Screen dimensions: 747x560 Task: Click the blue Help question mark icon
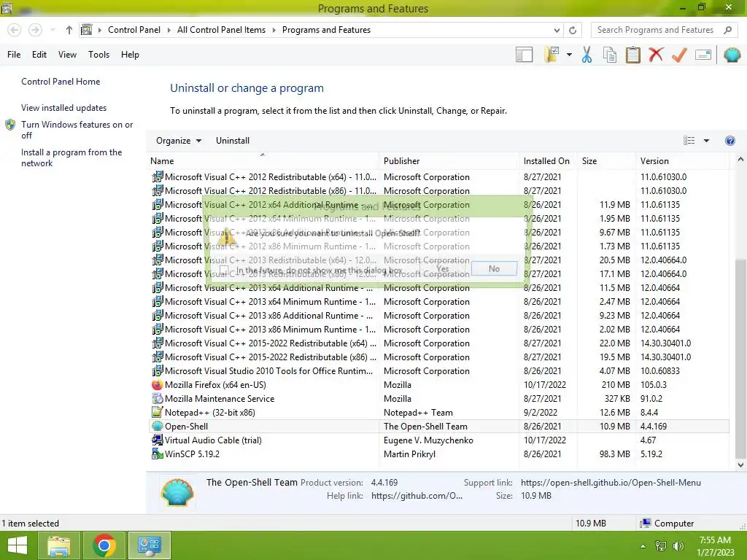point(729,141)
